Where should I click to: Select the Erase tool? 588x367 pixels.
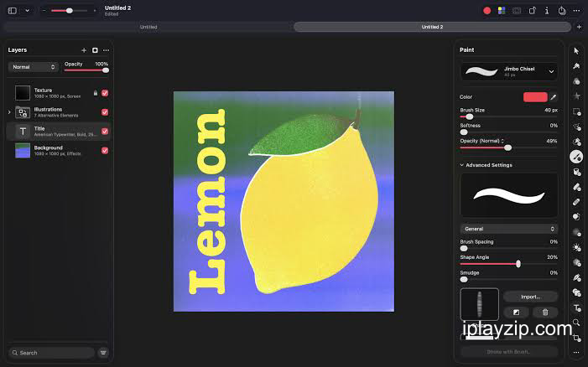click(576, 187)
